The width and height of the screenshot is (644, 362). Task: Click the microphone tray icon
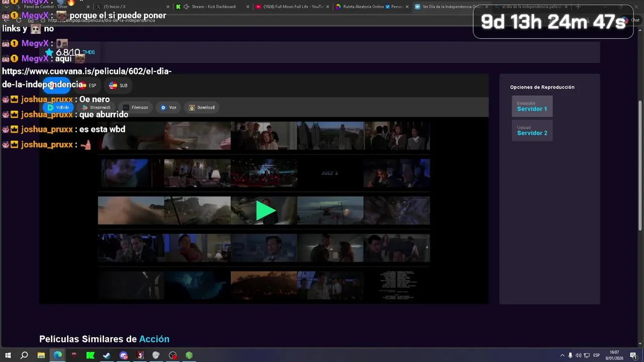570,355
